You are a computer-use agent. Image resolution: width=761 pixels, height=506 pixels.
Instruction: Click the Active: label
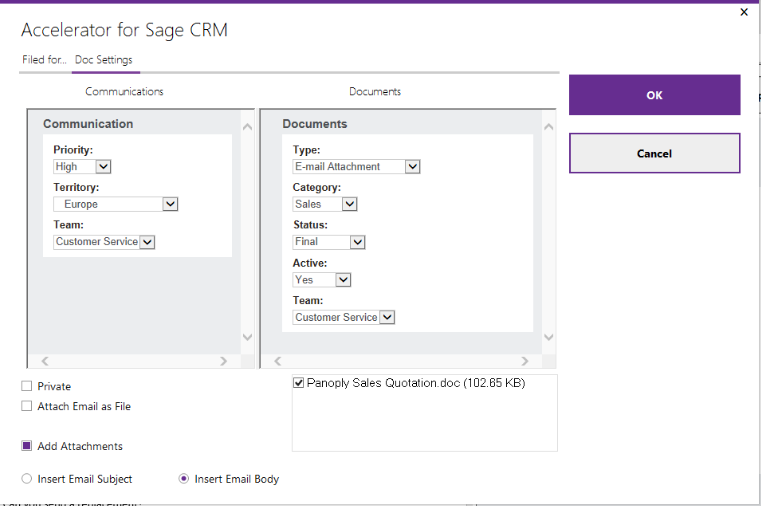(310, 263)
